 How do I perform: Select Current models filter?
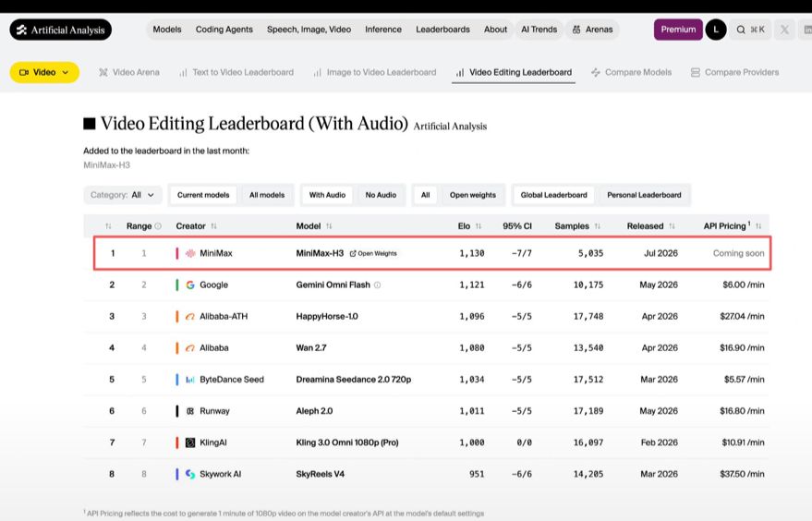pos(203,195)
